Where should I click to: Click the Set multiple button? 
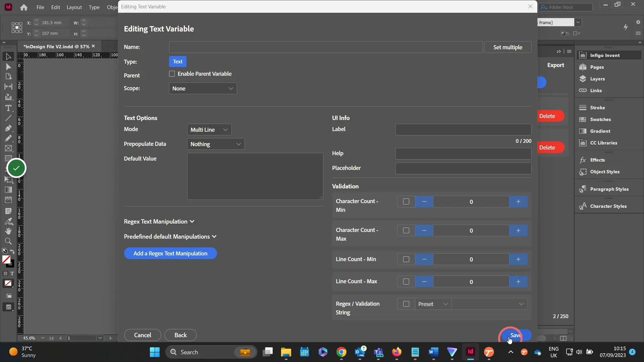point(508,47)
